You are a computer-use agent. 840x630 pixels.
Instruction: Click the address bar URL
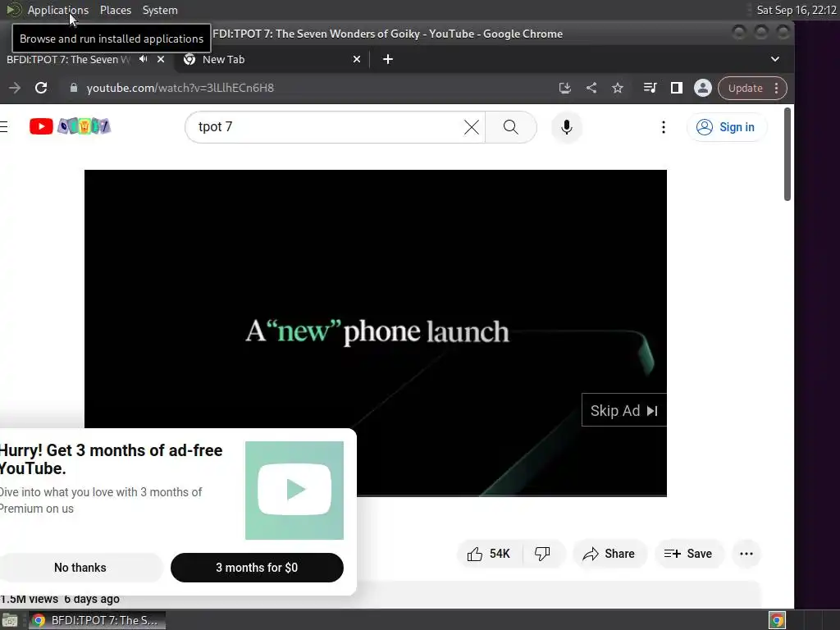180,88
